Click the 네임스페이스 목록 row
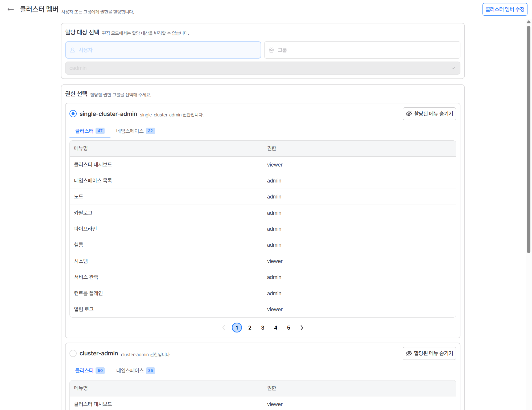532x410 pixels. pyautogui.click(x=263, y=181)
